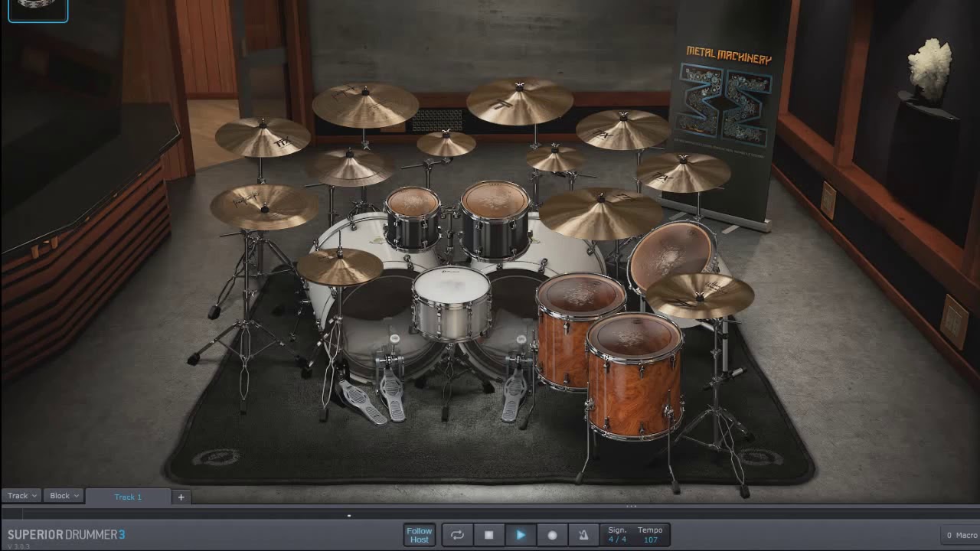This screenshot has width=980, height=551.
Task: Click the far left upper crash cymbal
Action: click(263, 137)
